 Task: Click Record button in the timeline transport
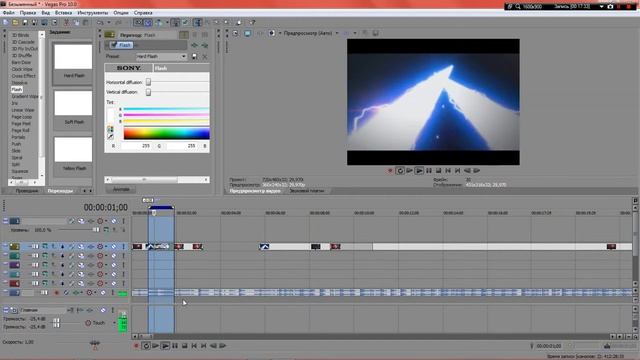click(136, 346)
